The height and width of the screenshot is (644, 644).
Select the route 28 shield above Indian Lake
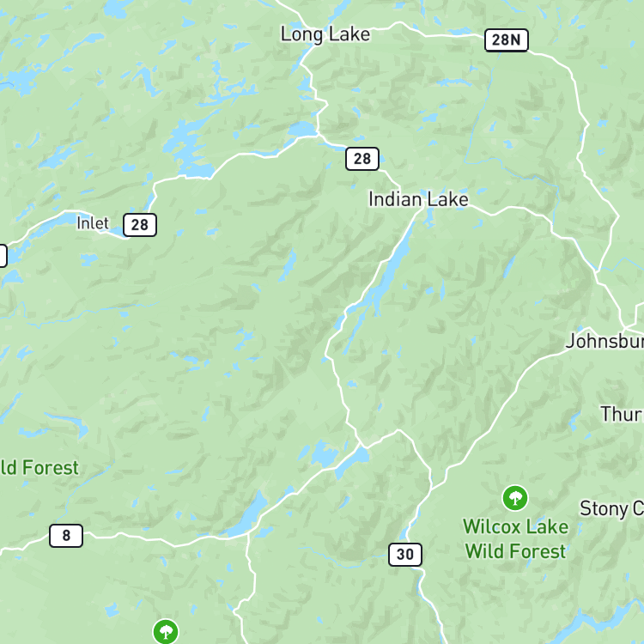[361, 159]
